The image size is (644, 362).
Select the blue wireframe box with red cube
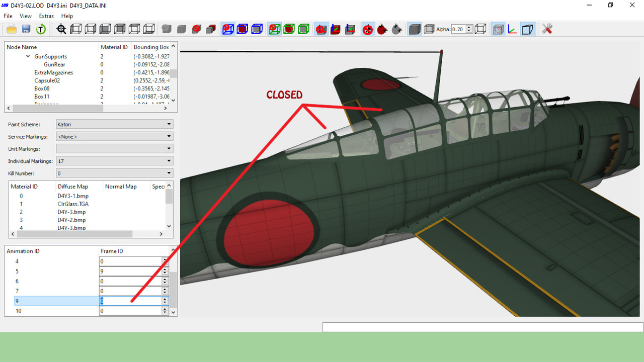[243, 29]
